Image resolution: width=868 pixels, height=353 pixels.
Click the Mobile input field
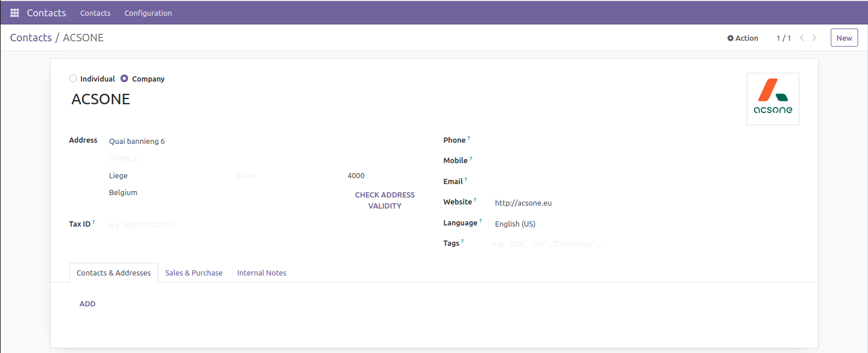point(646,161)
